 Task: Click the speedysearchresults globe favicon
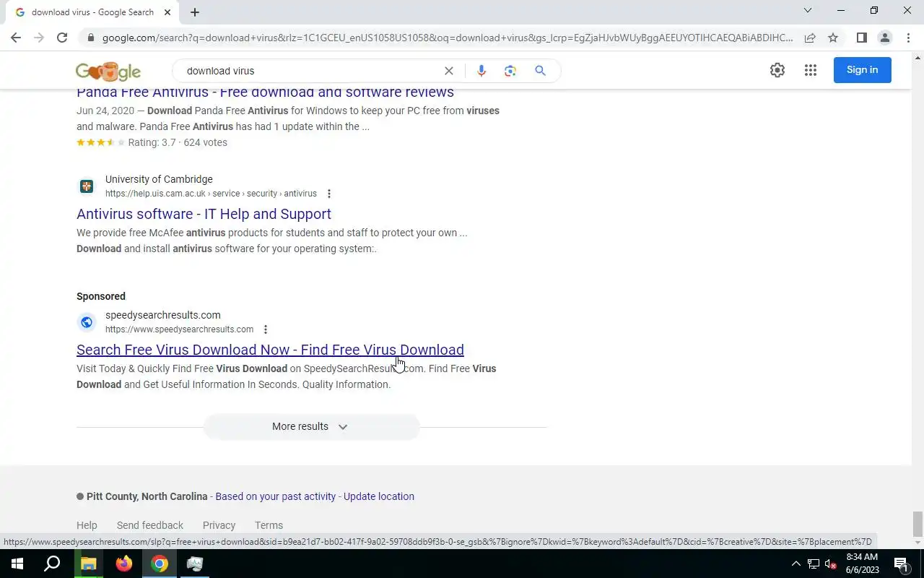87,322
